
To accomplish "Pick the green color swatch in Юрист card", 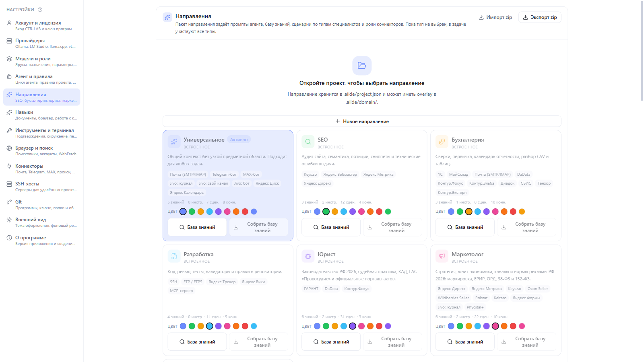I will (x=326, y=326).
